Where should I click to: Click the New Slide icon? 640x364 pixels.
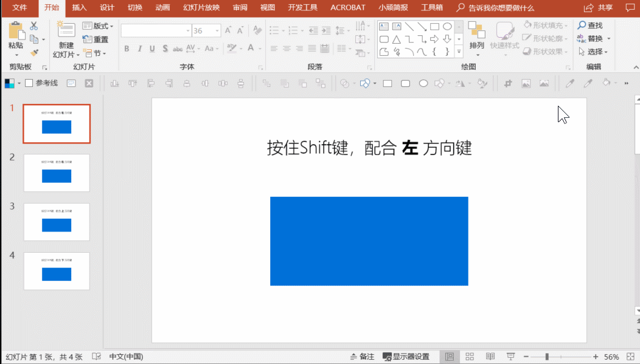(66, 30)
